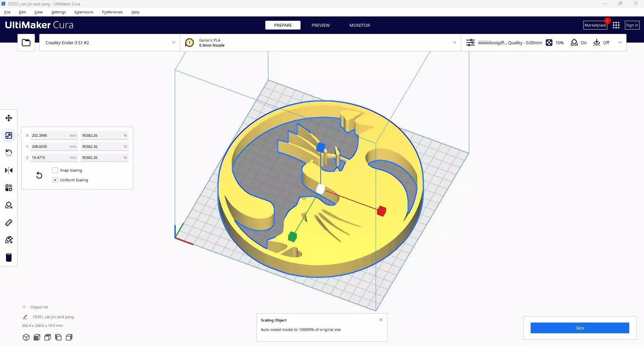Screen dimensions: 644x345
Task: Open print settings sliders icon
Action: [x=471, y=43]
